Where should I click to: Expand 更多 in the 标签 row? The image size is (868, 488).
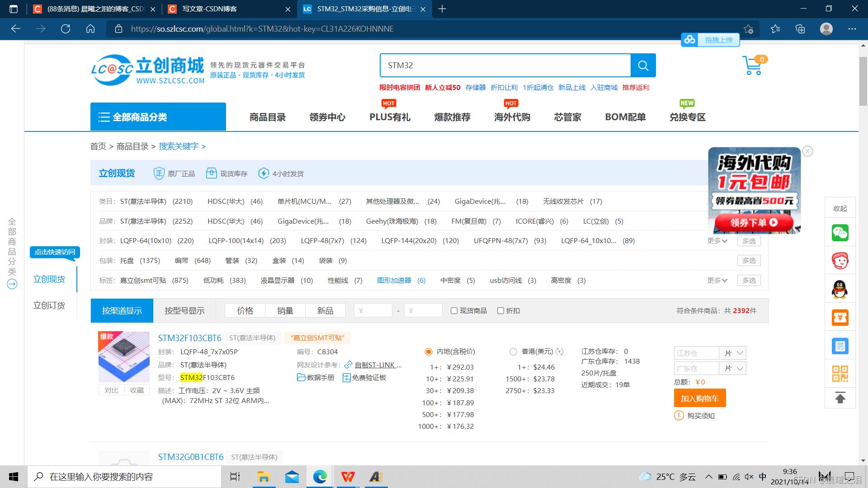pyautogui.click(x=717, y=281)
